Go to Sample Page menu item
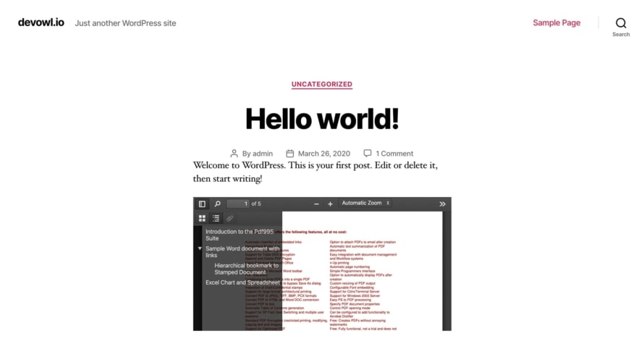 pyautogui.click(x=556, y=22)
